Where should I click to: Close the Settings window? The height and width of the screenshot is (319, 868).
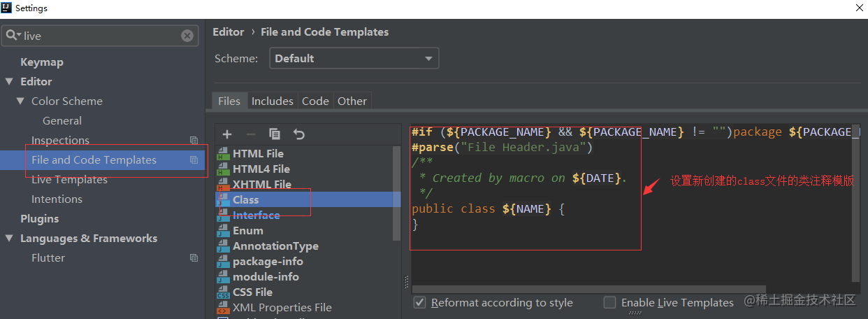[858, 8]
